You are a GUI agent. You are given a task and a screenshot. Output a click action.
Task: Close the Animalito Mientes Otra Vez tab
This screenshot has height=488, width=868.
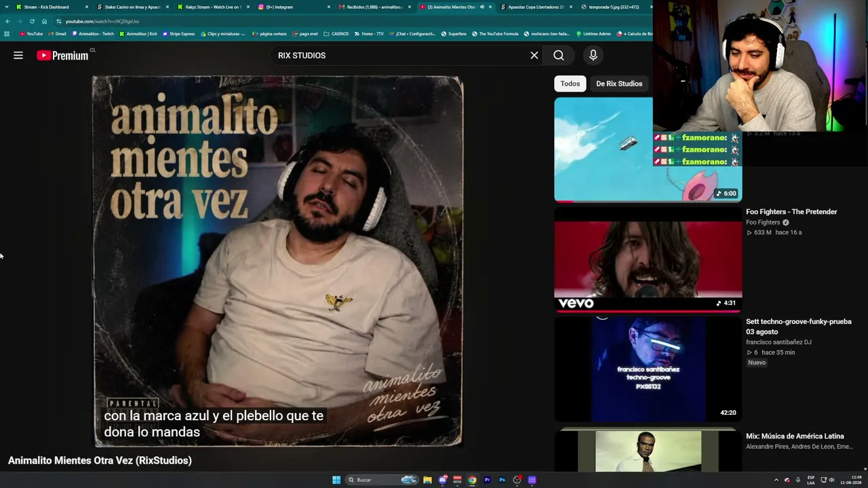[490, 7]
